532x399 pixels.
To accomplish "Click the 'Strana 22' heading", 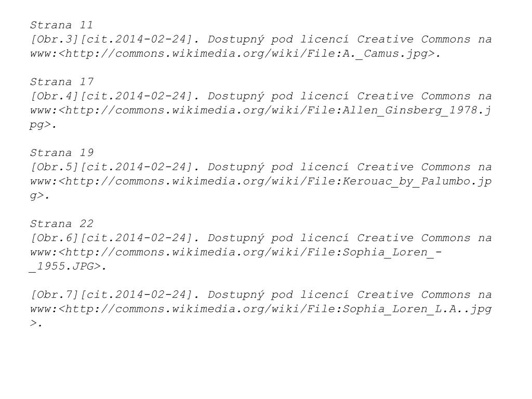I will point(61,223).
